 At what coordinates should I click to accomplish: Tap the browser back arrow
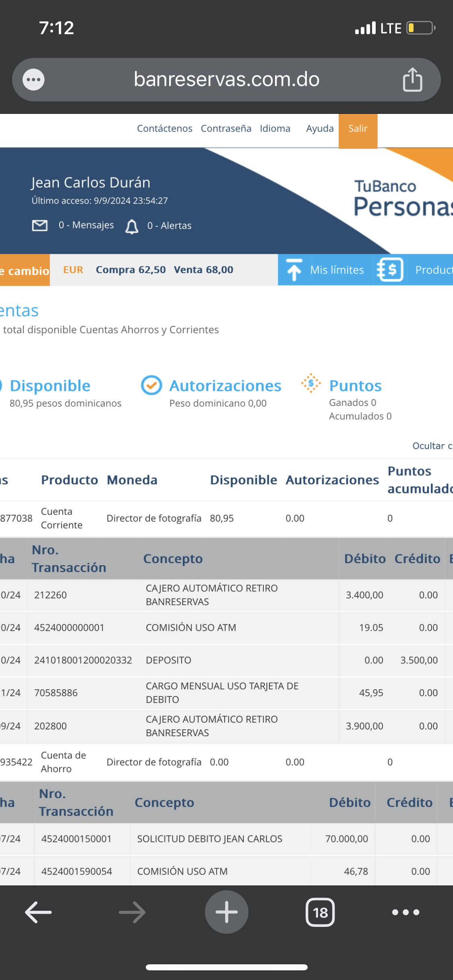click(38, 912)
